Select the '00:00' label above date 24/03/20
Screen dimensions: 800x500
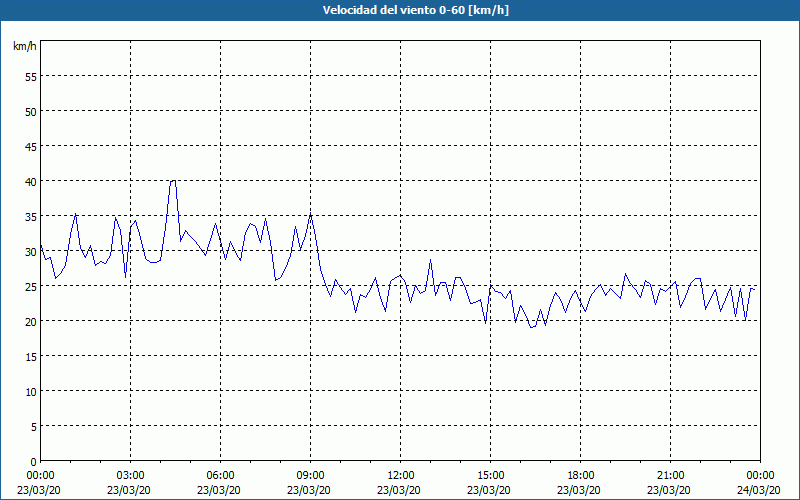pos(760,476)
